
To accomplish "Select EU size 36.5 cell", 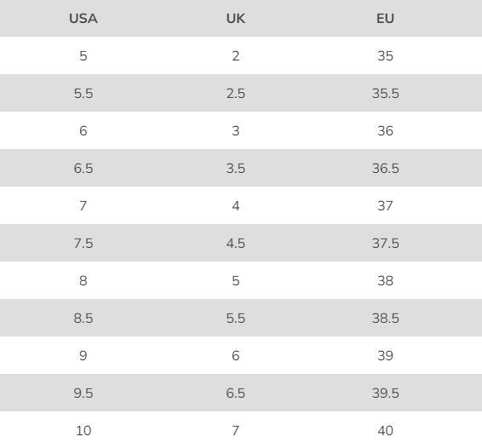I will click(386, 169).
